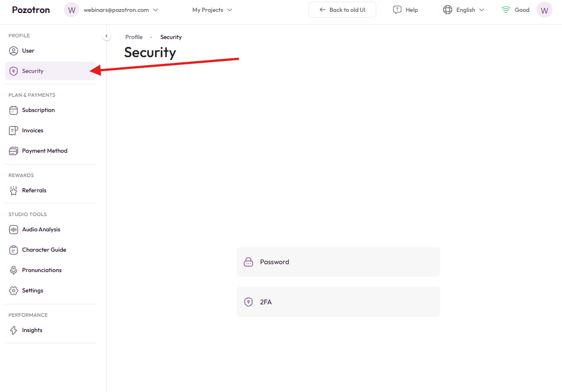Open Audio Analysis via its waveform icon
562x392 pixels.
tap(14, 230)
